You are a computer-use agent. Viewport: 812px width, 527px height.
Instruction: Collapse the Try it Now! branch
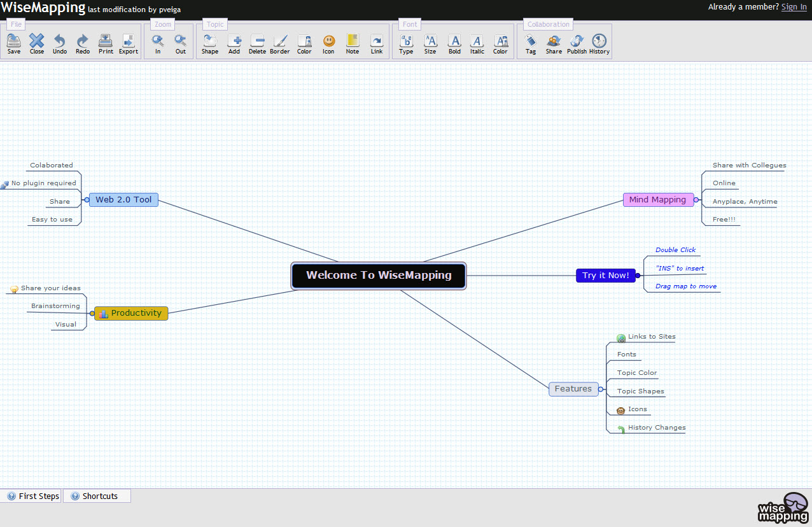pos(638,276)
